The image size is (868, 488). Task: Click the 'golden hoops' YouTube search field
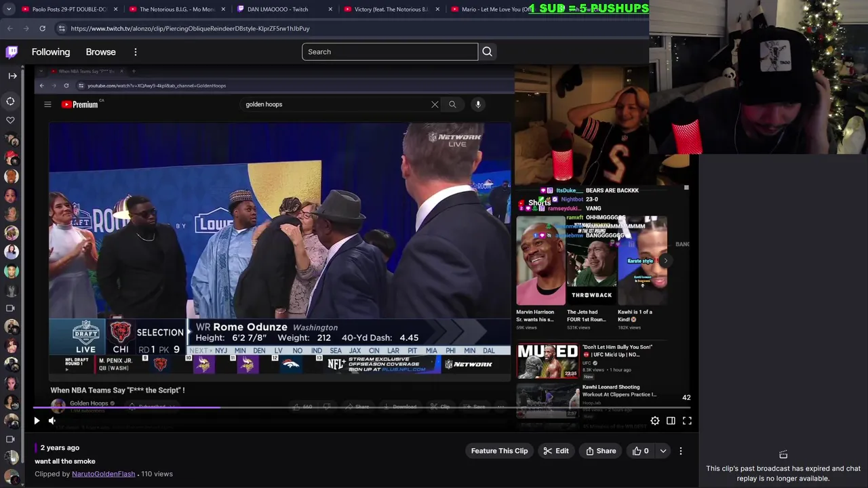click(x=336, y=104)
